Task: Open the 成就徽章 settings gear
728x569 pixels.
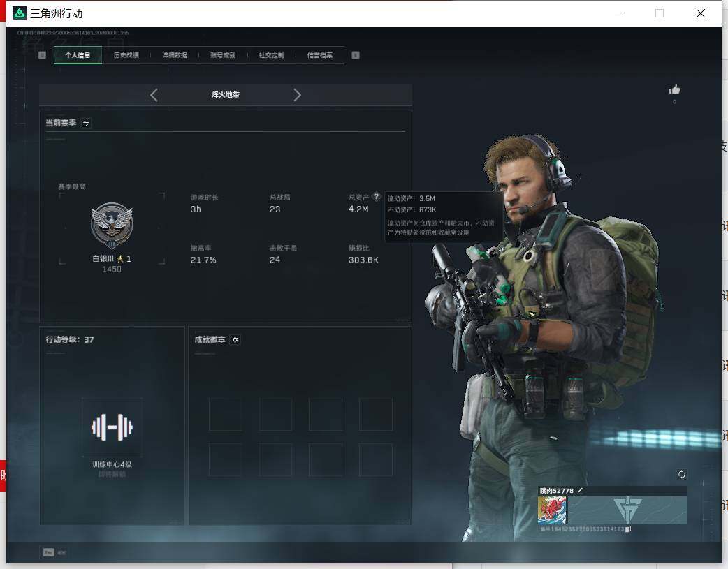Action: [235, 340]
